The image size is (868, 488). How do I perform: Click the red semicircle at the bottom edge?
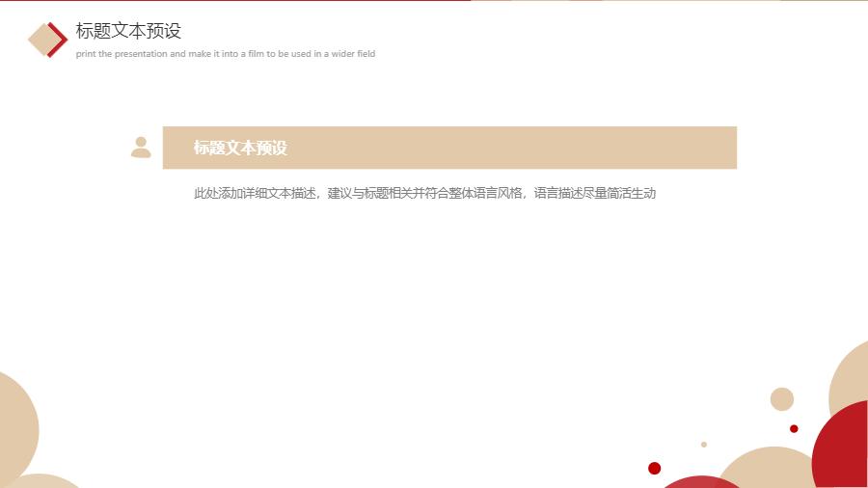pos(702,482)
